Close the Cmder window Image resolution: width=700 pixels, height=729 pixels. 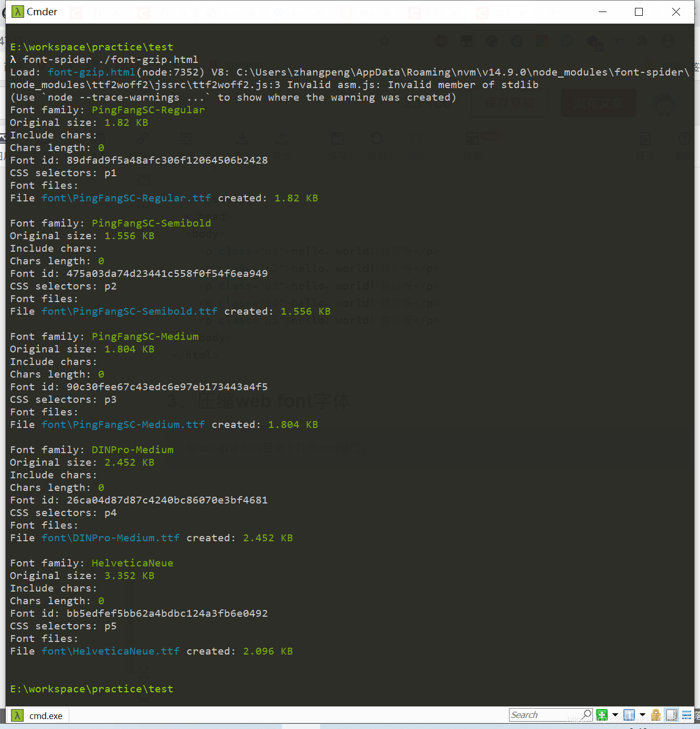click(676, 12)
